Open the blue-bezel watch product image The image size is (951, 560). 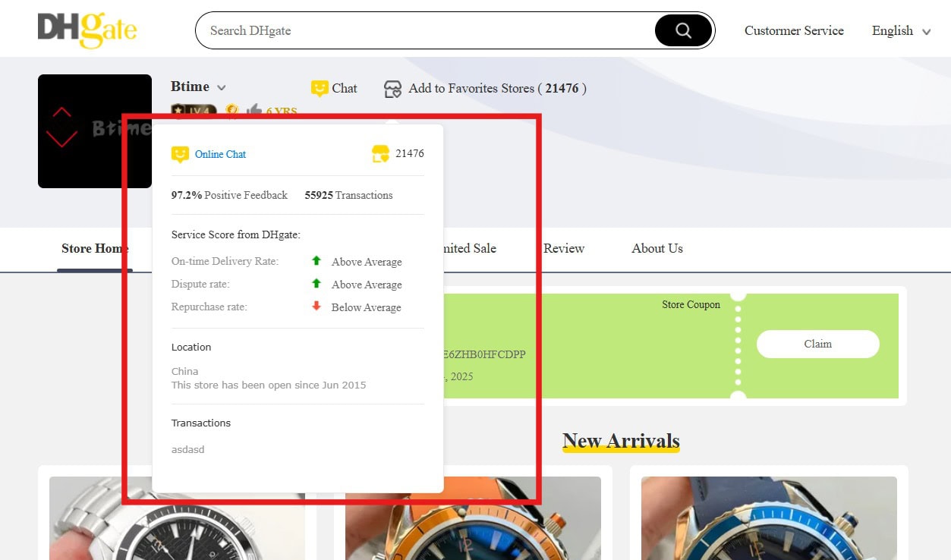[x=769, y=518]
